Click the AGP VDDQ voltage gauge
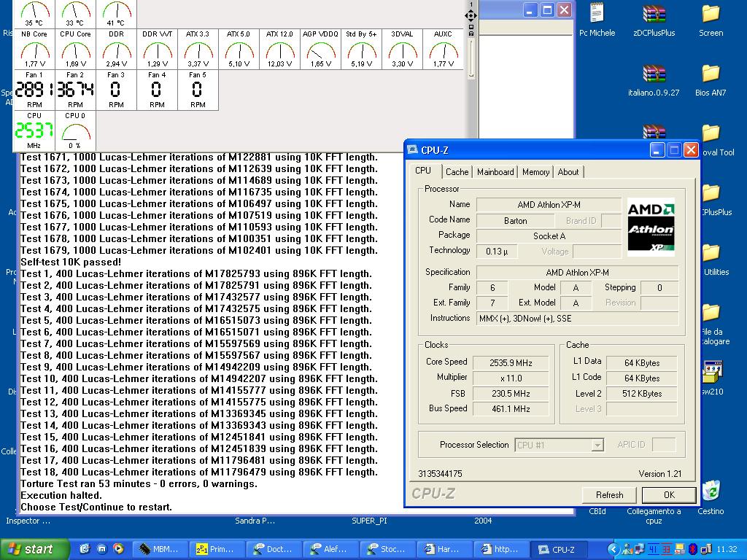 coord(321,50)
